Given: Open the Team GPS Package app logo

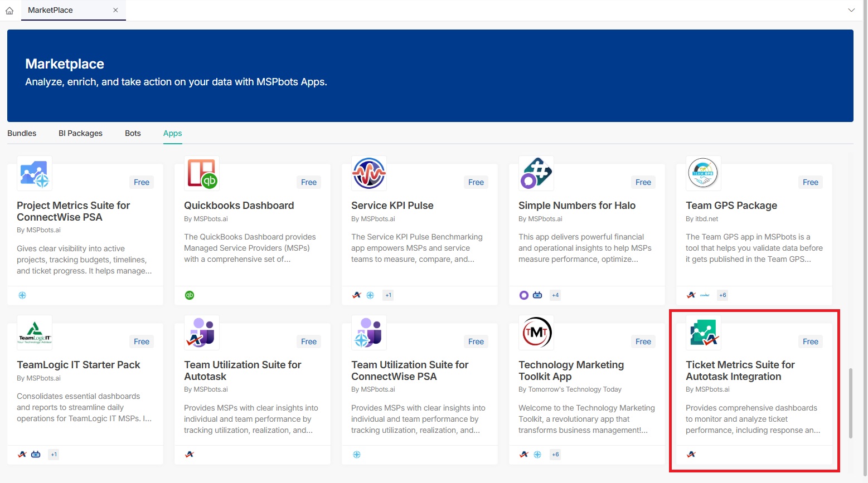Looking at the screenshot, I should 703,173.
